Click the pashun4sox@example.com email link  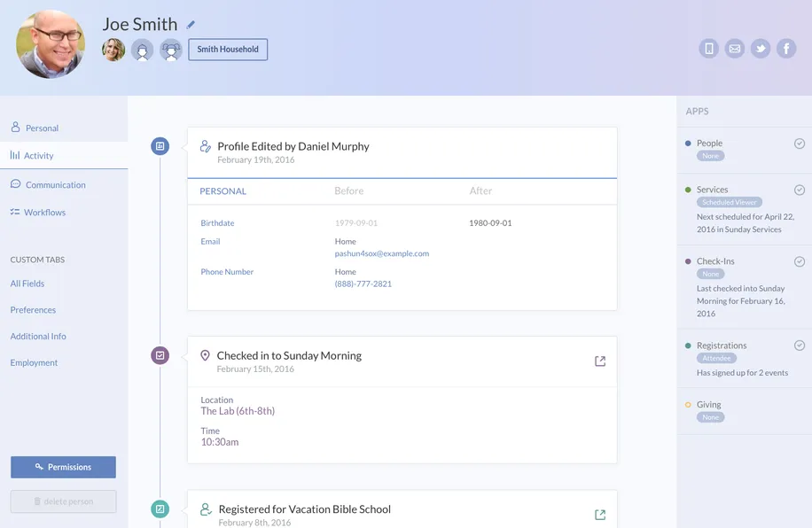pos(381,253)
